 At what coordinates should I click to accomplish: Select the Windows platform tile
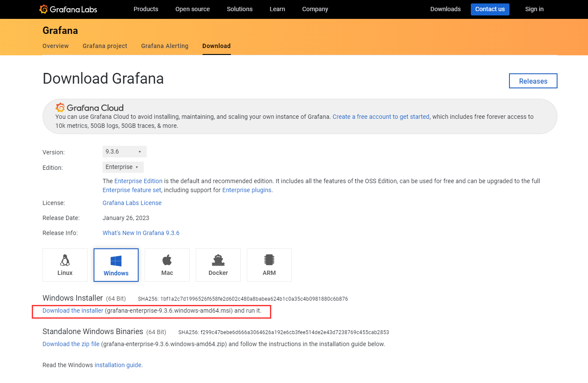point(116,265)
